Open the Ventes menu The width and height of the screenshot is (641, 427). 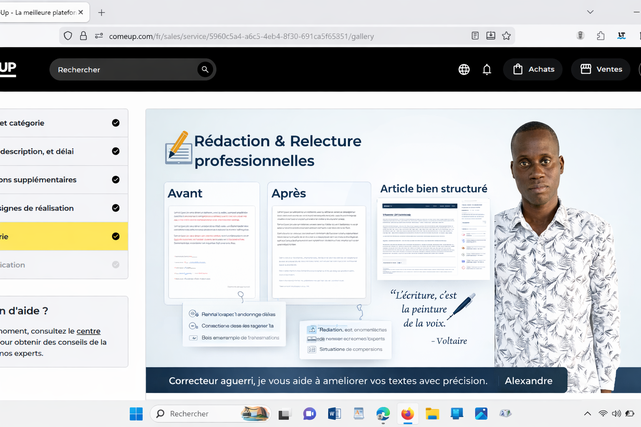click(601, 70)
